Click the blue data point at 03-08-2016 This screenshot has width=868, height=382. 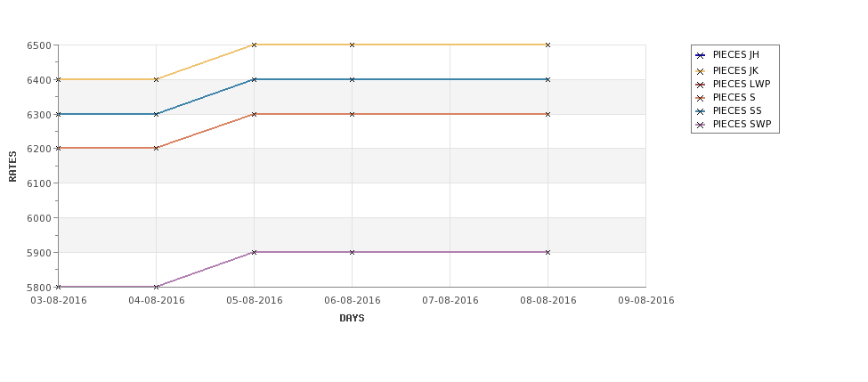[59, 114]
